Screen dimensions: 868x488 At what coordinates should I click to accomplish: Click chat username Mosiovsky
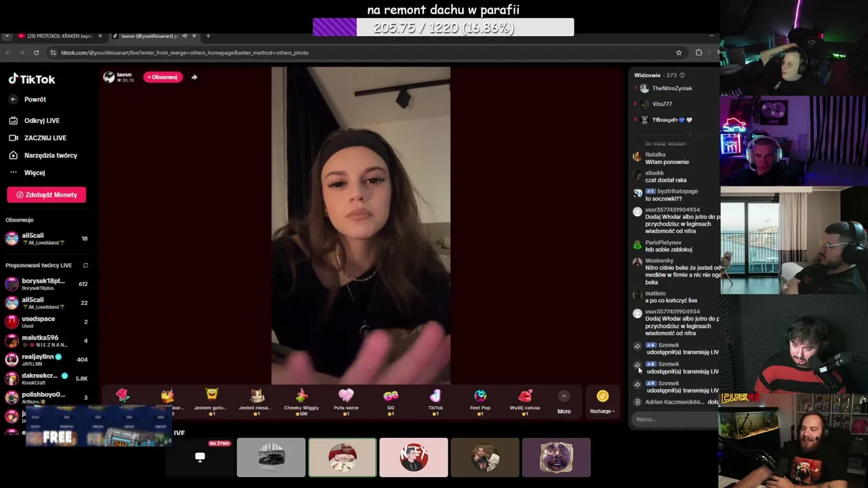click(659, 260)
